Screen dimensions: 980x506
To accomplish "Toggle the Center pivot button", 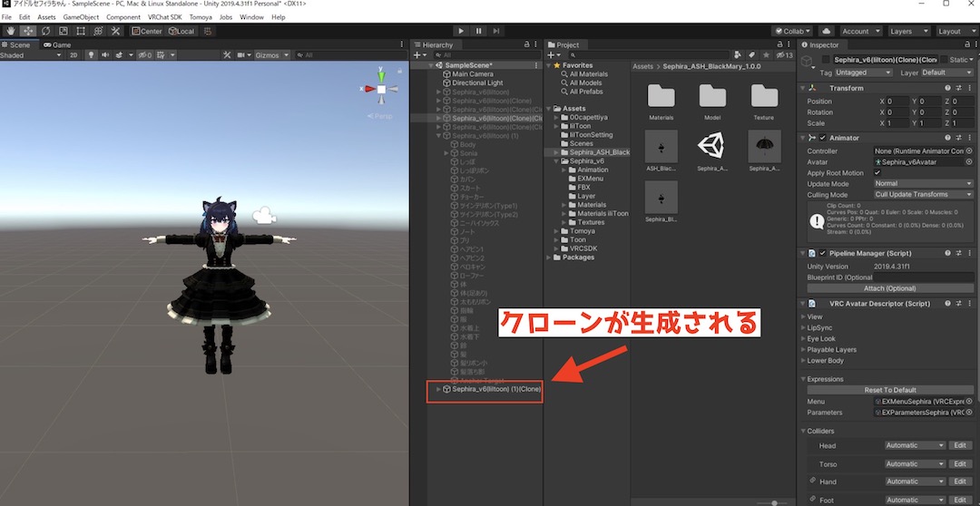I will [147, 31].
